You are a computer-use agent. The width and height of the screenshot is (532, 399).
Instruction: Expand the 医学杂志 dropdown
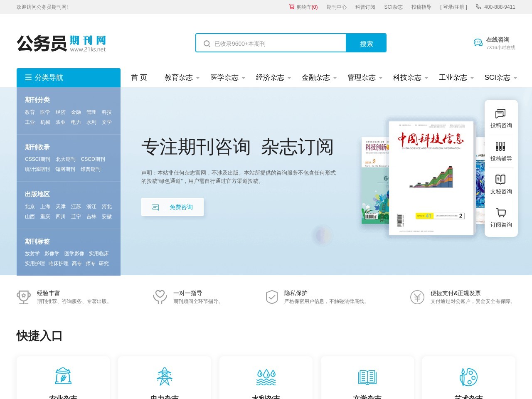224,77
